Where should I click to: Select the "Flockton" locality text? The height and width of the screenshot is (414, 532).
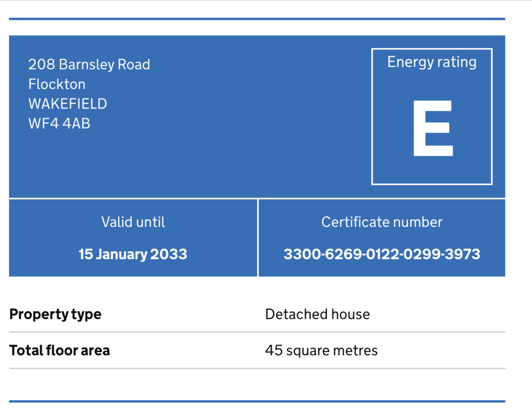57,84
